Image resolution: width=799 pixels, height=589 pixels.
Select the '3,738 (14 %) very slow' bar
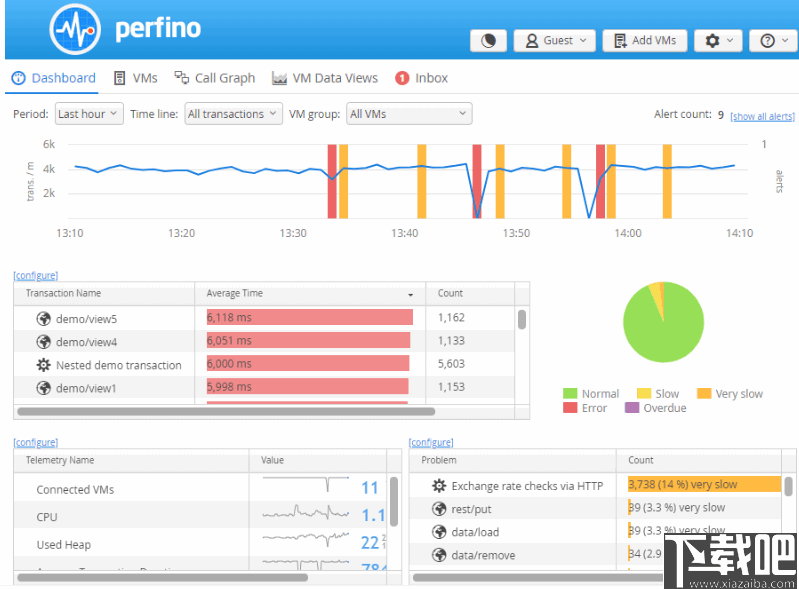click(x=704, y=484)
